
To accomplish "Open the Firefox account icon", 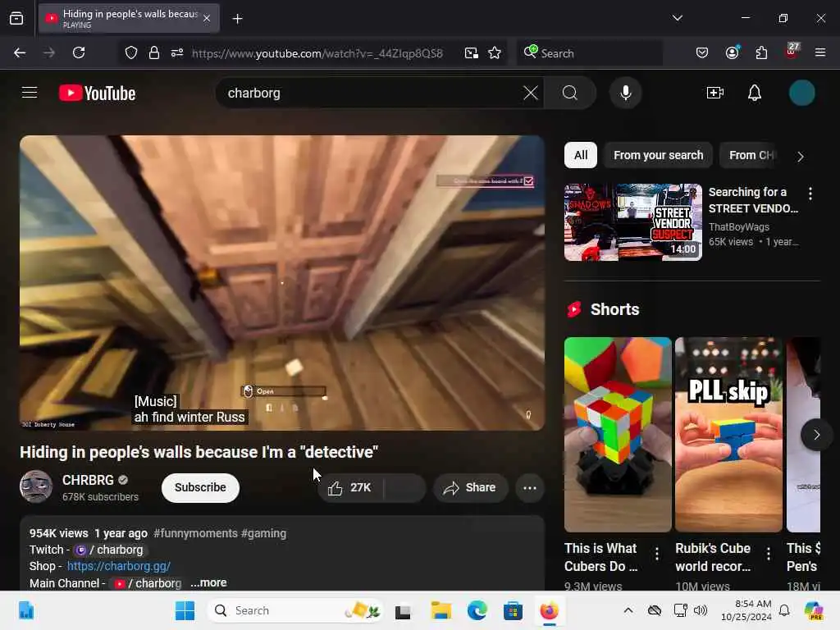I will pos(732,52).
